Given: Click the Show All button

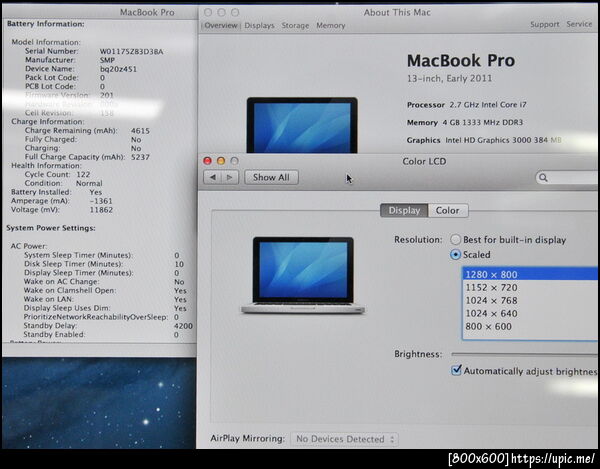Looking at the screenshot, I should point(271,178).
